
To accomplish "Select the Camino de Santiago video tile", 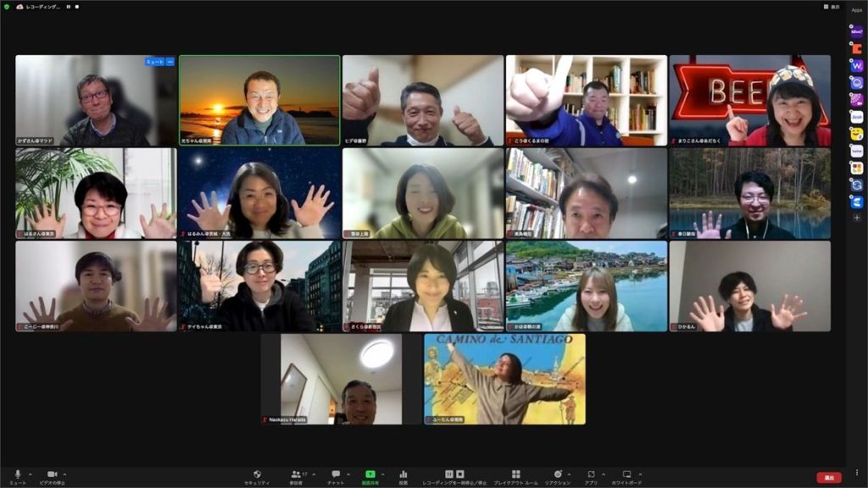I will pos(504,379).
